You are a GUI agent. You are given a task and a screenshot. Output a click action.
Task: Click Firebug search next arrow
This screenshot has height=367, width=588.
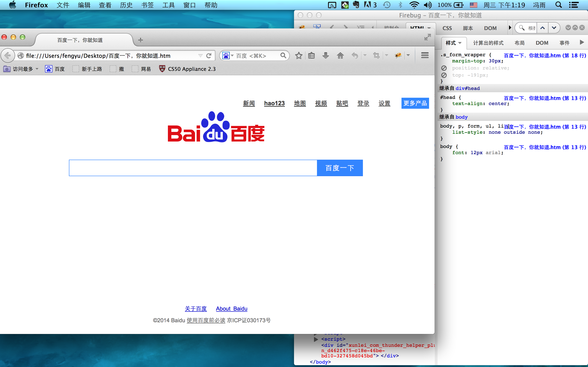click(554, 28)
